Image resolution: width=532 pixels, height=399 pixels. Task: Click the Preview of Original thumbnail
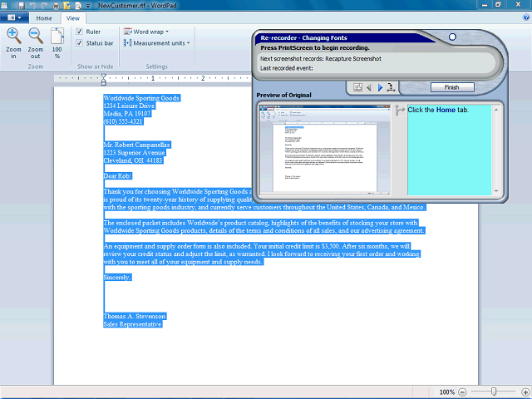(325, 150)
